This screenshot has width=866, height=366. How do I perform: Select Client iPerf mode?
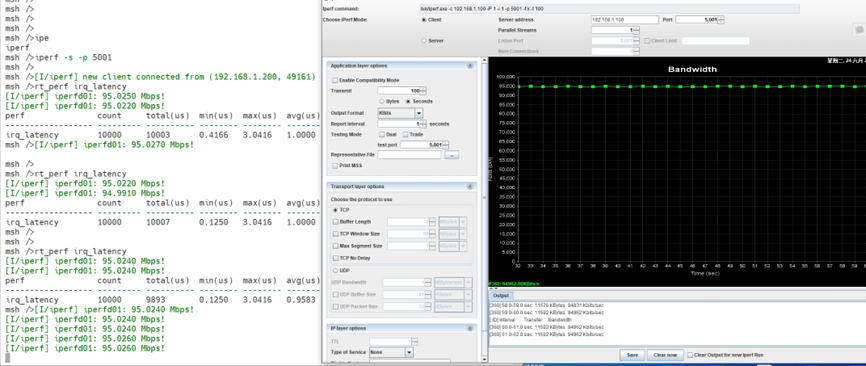tap(424, 20)
